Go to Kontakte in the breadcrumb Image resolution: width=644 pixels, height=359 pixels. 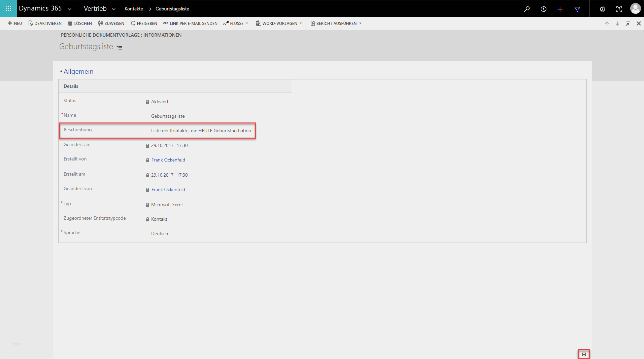(134, 9)
